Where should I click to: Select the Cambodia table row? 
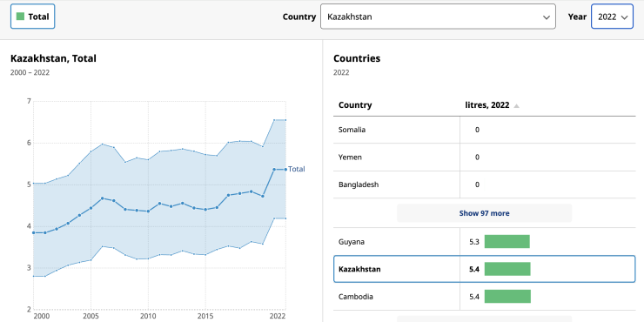484,297
